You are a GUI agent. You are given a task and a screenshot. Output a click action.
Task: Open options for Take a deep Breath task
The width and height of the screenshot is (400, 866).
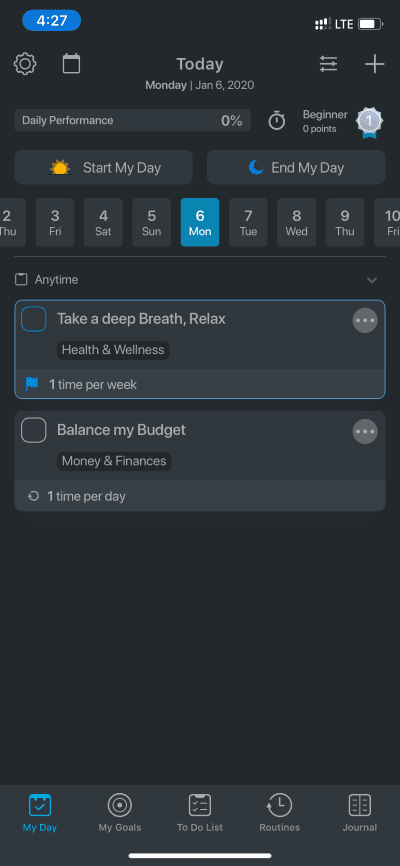(365, 320)
